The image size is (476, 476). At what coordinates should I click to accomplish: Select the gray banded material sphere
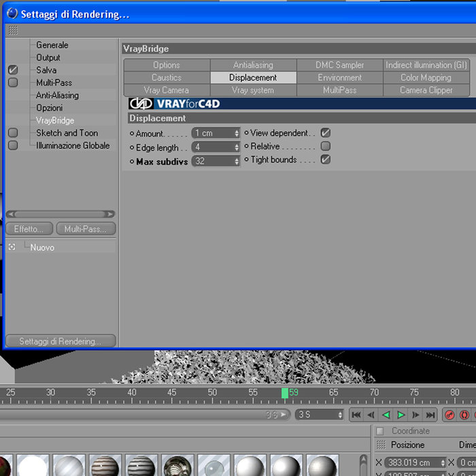coord(141,465)
